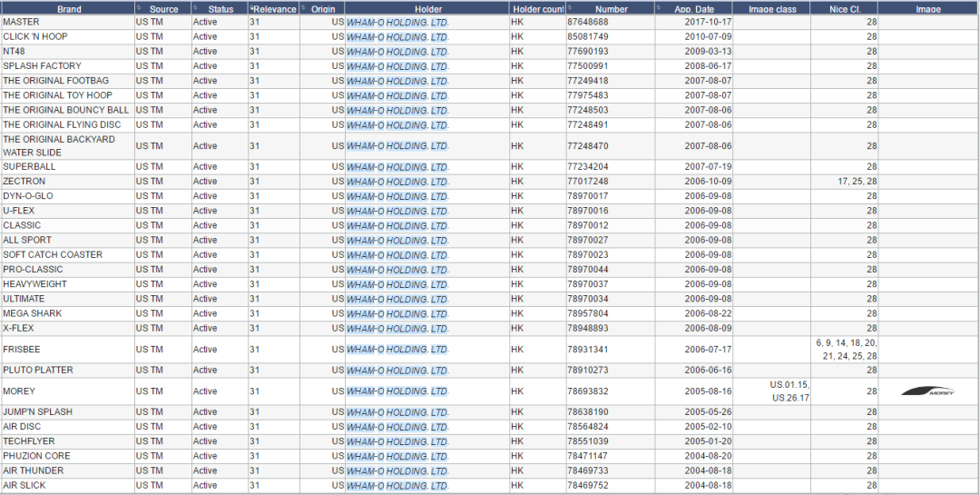Select the JUMP'N SPLASH brand cell
This screenshot has height=495, width=980.
(68, 412)
